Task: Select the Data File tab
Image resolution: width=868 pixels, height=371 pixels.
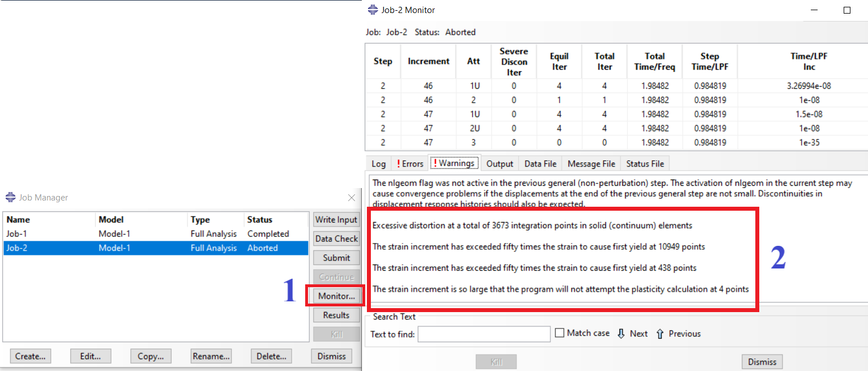Action: click(x=540, y=163)
